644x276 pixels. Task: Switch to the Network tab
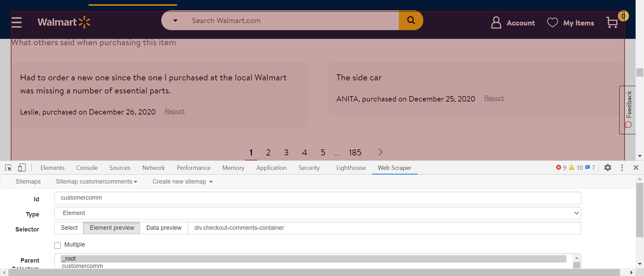153,168
